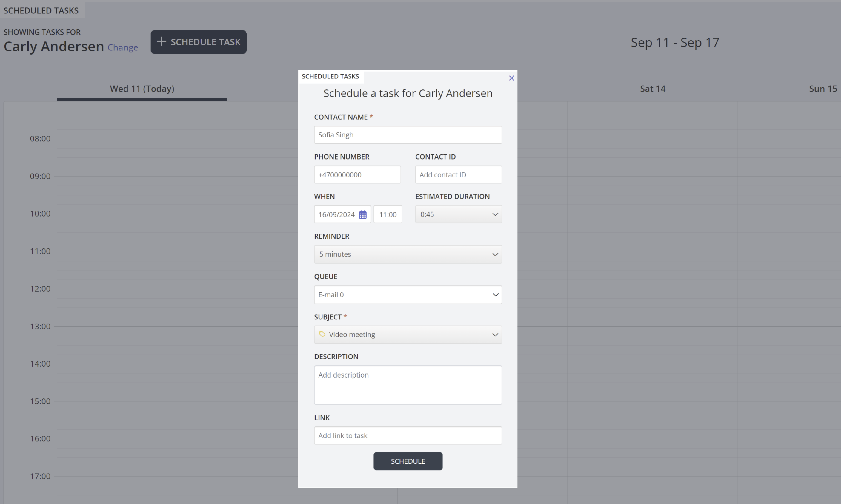This screenshot has height=504, width=841.
Task: Click the yellow tag icon in Subject
Action: [x=322, y=334]
